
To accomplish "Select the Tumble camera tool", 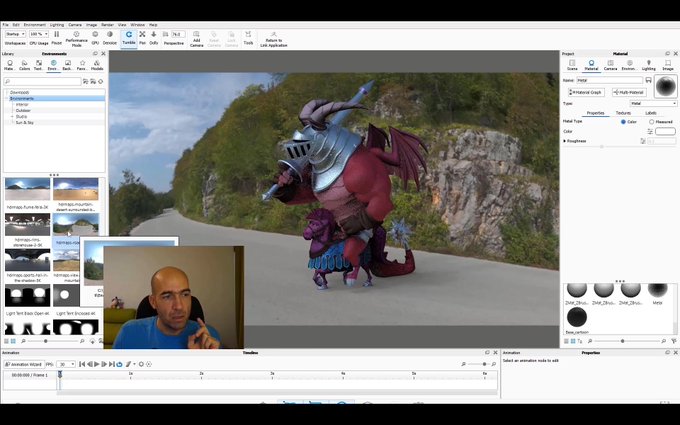I will (x=129, y=38).
